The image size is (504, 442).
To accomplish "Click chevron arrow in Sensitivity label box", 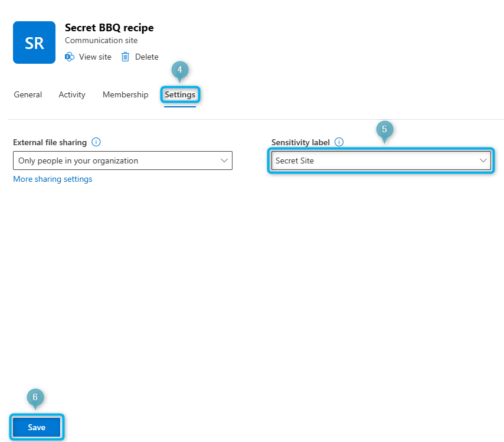I will click(483, 161).
